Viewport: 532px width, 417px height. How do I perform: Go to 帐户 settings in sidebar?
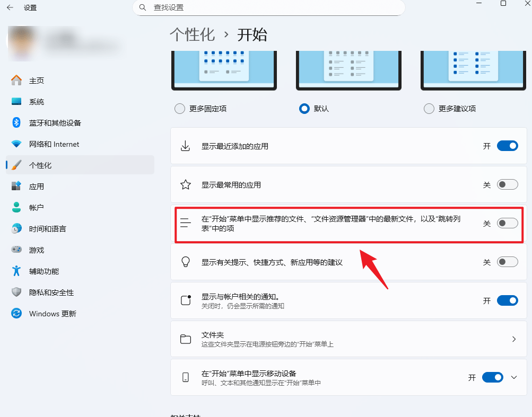click(x=37, y=208)
